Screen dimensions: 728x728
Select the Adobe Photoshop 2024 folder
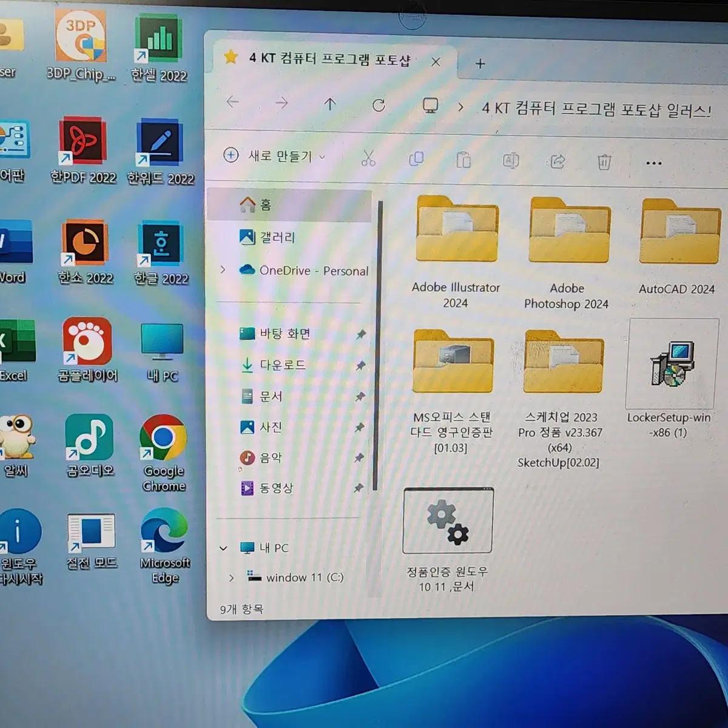click(x=568, y=254)
